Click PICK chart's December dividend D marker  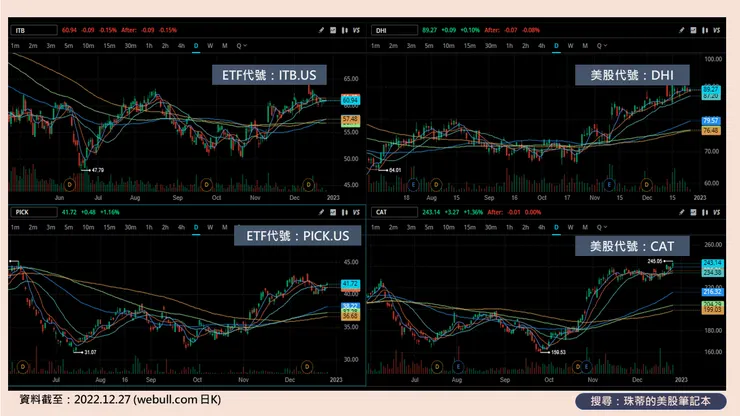pos(307,366)
